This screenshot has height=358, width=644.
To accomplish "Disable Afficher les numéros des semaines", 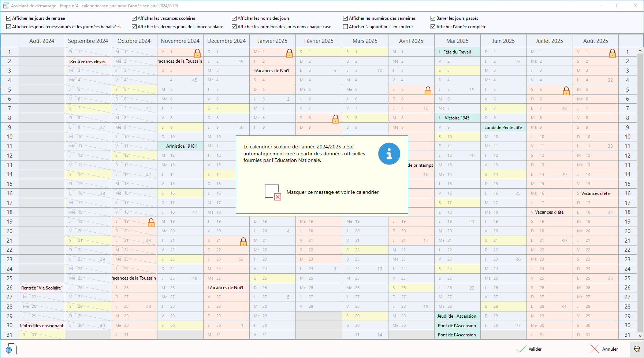I will pyautogui.click(x=345, y=18).
